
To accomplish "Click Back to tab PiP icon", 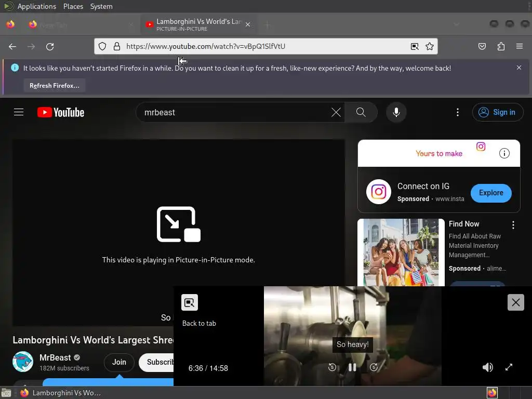I will (189, 302).
